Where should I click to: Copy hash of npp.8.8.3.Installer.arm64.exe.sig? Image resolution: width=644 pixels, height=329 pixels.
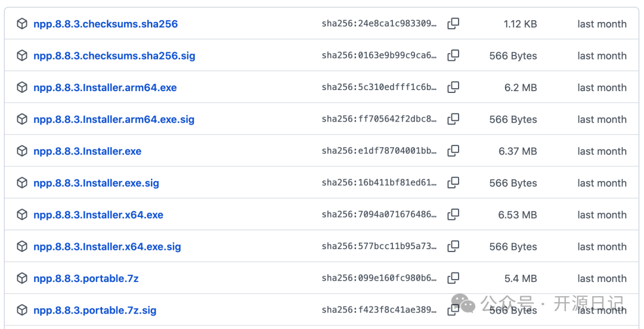(453, 119)
